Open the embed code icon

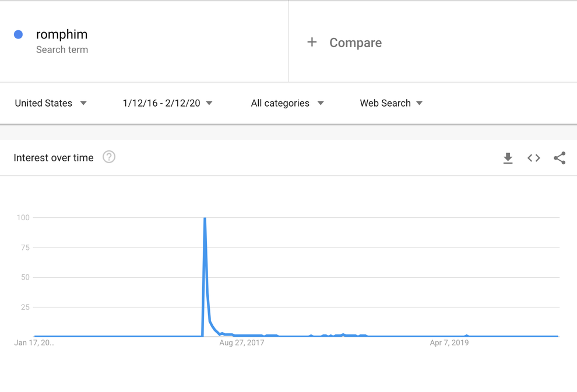[x=534, y=158]
